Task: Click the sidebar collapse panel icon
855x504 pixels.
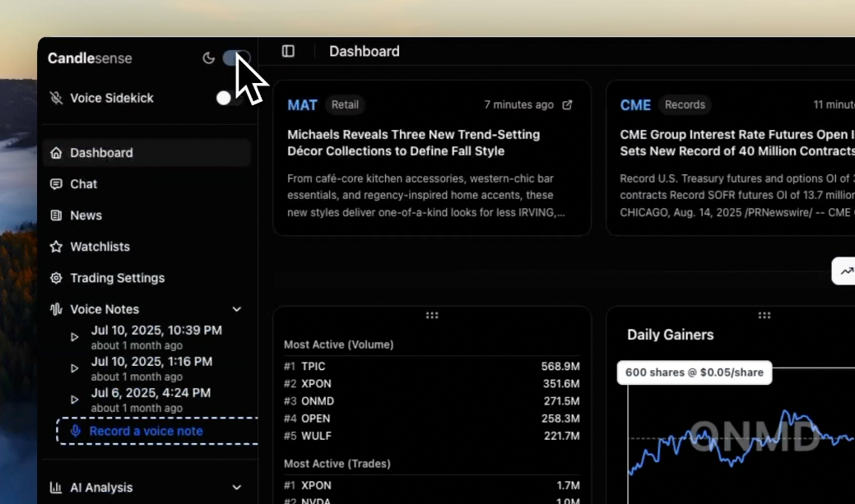Action: (x=288, y=51)
